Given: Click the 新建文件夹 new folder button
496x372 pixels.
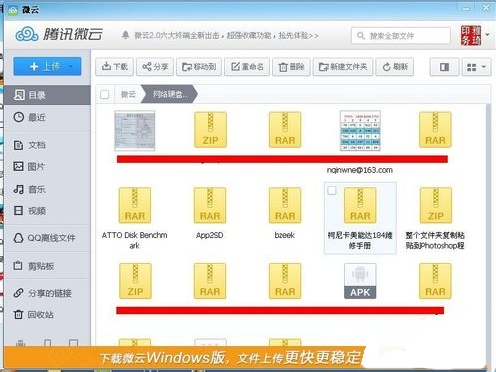Looking at the screenshot, I should pyautogui.click(x=343, y=67).
